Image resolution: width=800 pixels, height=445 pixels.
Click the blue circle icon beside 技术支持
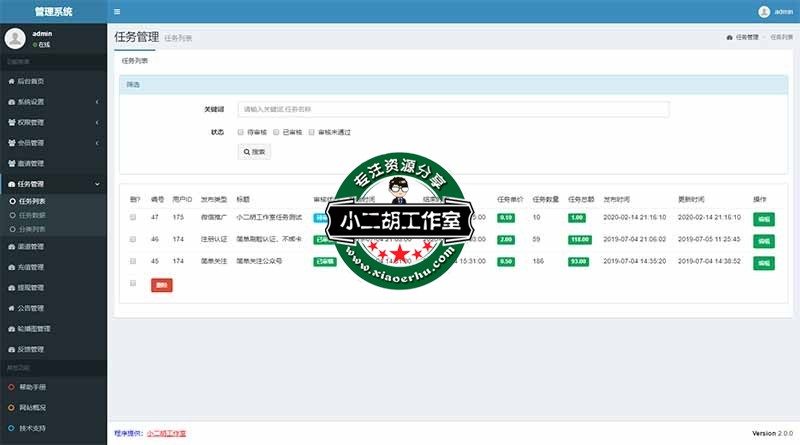11,428
